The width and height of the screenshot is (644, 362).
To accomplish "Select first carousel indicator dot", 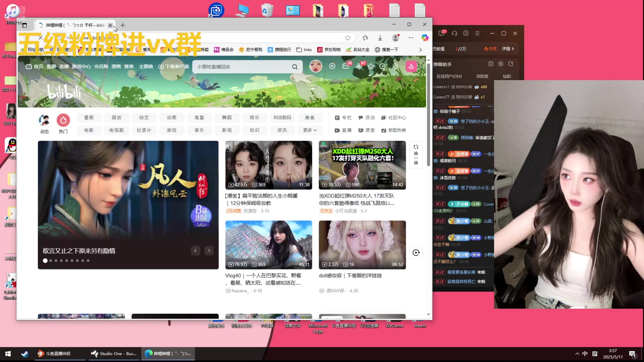I will [x=45, y=260].
